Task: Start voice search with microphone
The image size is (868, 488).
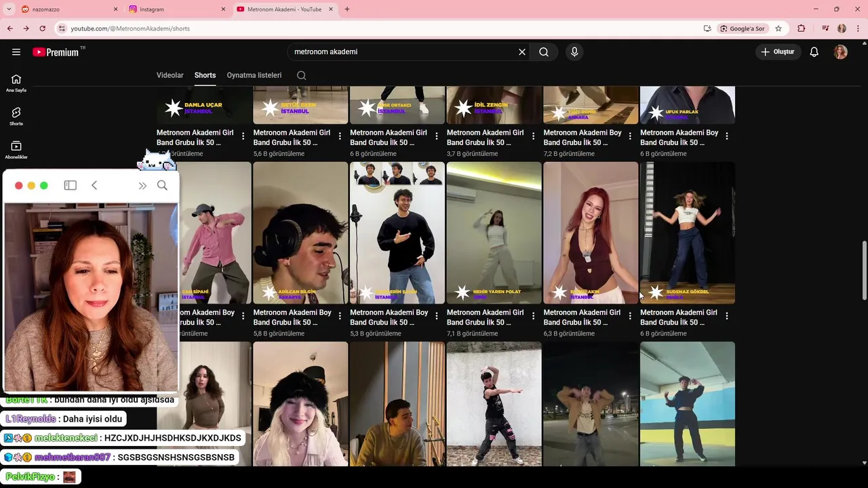Action: [x=574, y=52]
